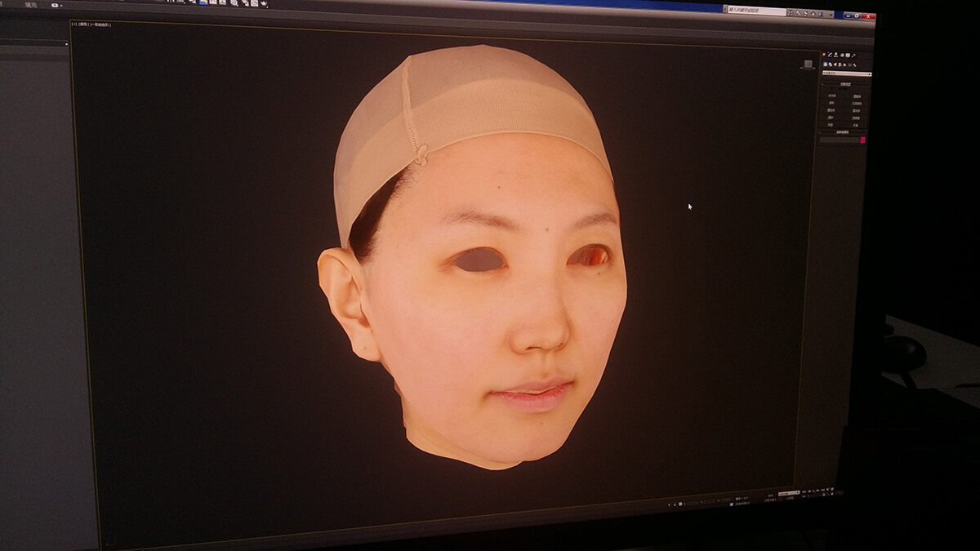Click the 圆柱体 (Cylinder) button

click(x=831, y=110)
